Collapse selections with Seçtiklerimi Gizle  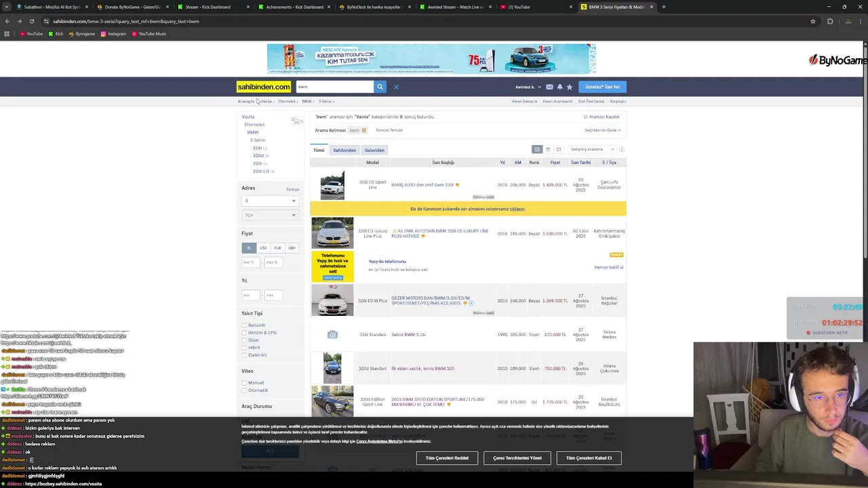tap(602, 130)
